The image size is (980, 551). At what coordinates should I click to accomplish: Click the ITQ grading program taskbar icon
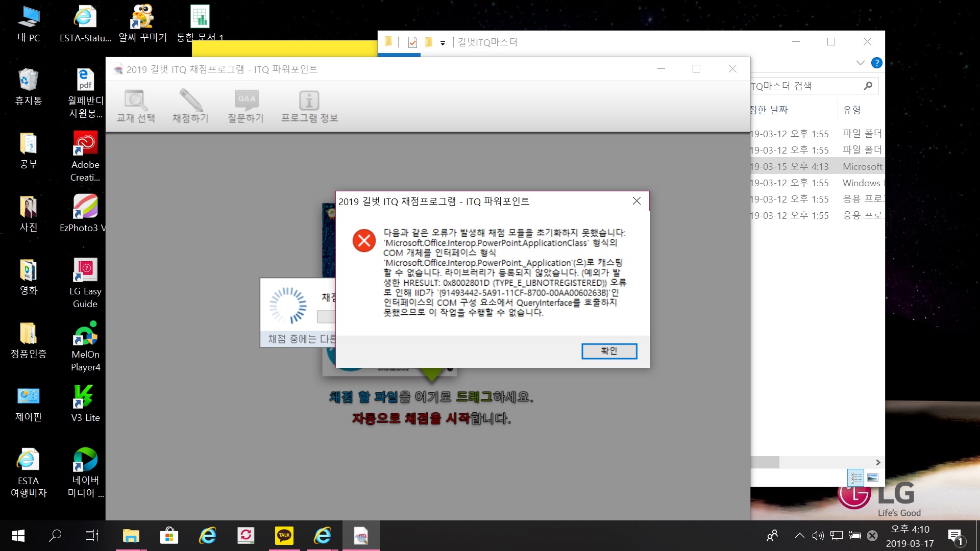pyautogui.click(x=361, y=536)
